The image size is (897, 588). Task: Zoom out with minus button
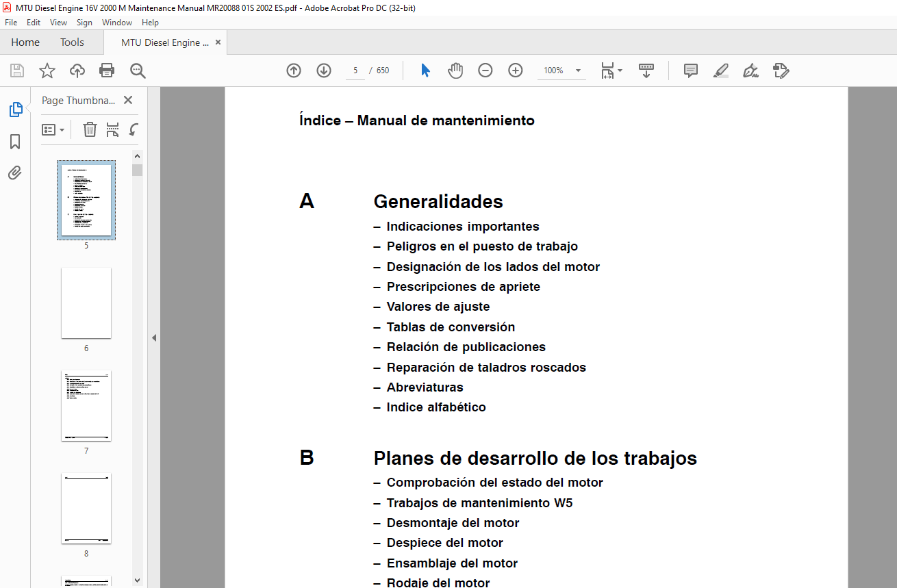[485, 71]
